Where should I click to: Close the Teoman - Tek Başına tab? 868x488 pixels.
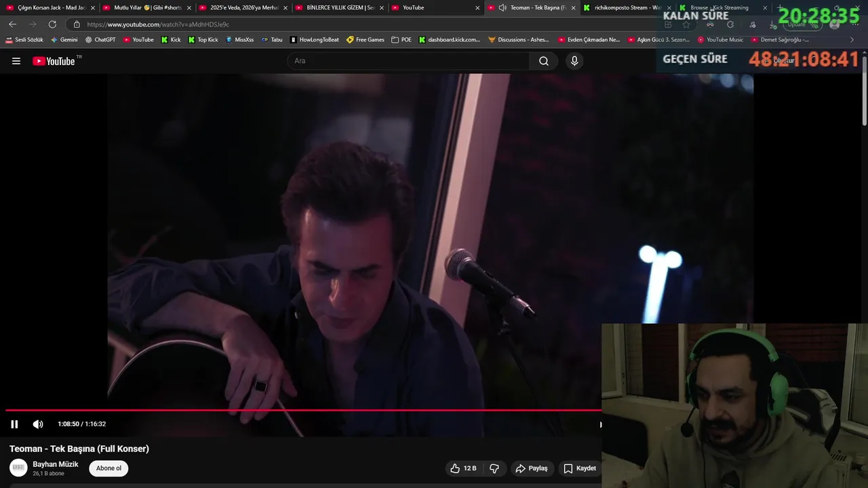click(x=574, y=8)
